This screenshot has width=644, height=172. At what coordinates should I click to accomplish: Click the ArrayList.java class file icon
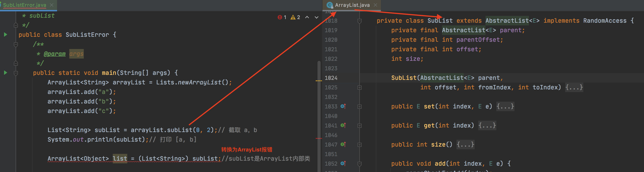tap(330, 5)
